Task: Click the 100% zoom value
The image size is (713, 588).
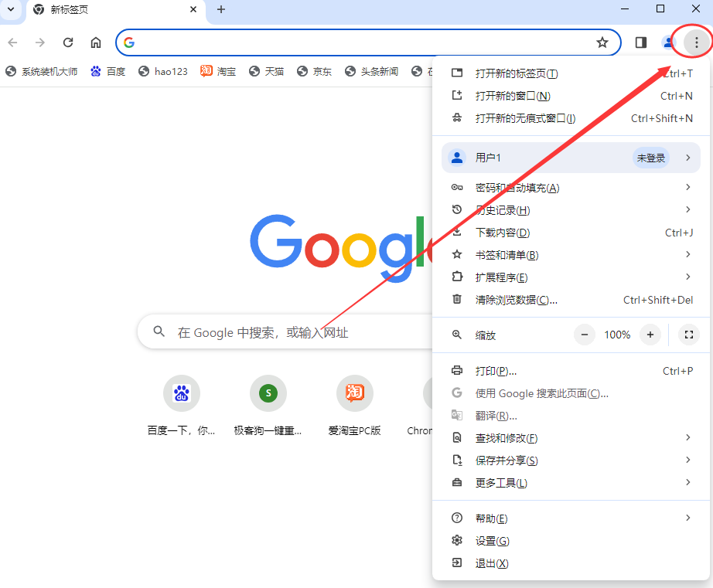Action: [617, 335]
